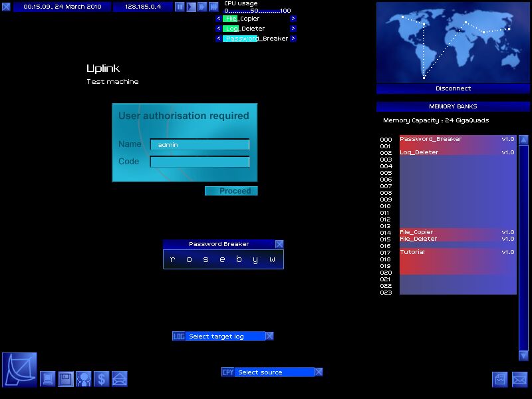This screenshot has width=532, height=399.
Task: Click the LOG icon of Log Deleter
Action: [179, 336]
